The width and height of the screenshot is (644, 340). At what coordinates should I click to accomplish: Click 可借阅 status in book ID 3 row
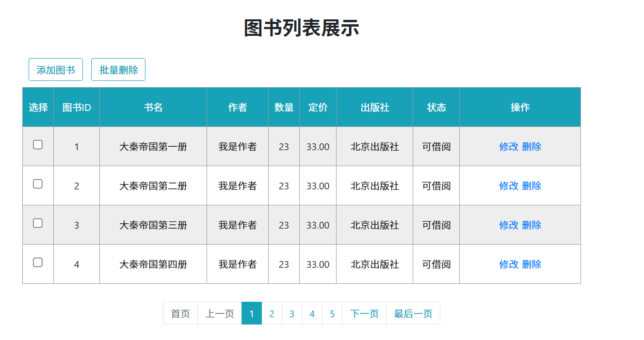click(x=436, y=225)
